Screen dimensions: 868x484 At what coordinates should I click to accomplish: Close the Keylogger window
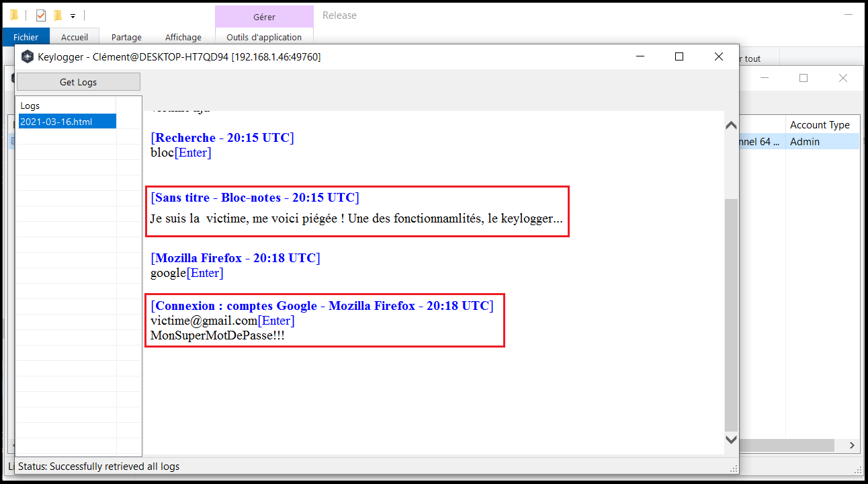[x=718, y=57]
